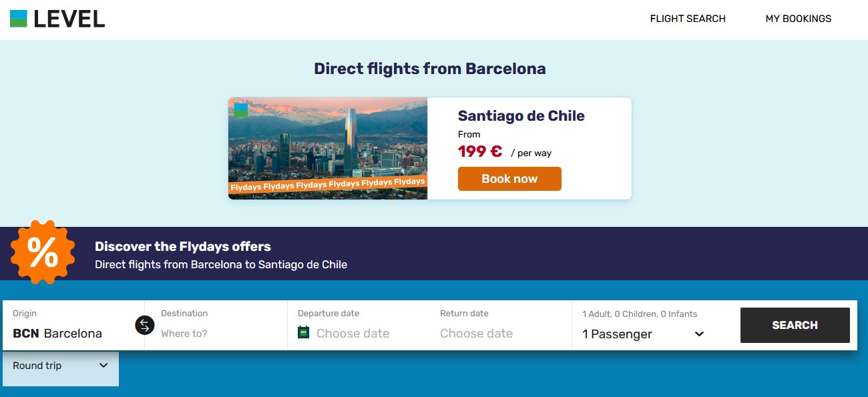
Task: Open the Round trip dropdown
Action: [60, 366]
